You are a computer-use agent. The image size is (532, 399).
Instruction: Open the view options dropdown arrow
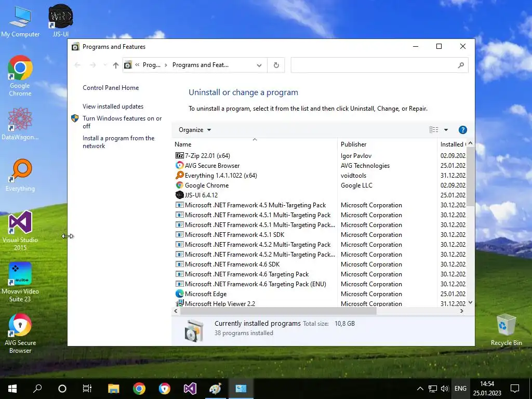click(446, 130)
